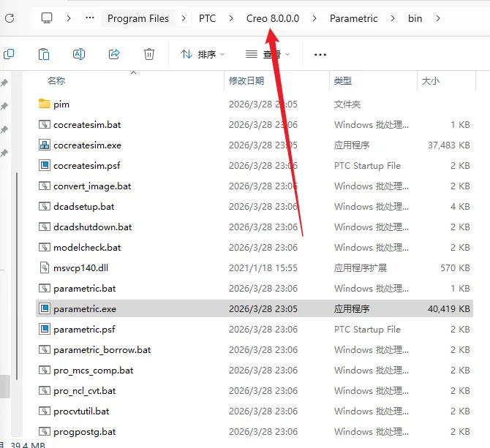Select progpostg.bat file icon
This screenshot has width=490, height=448.
point(45,431)
